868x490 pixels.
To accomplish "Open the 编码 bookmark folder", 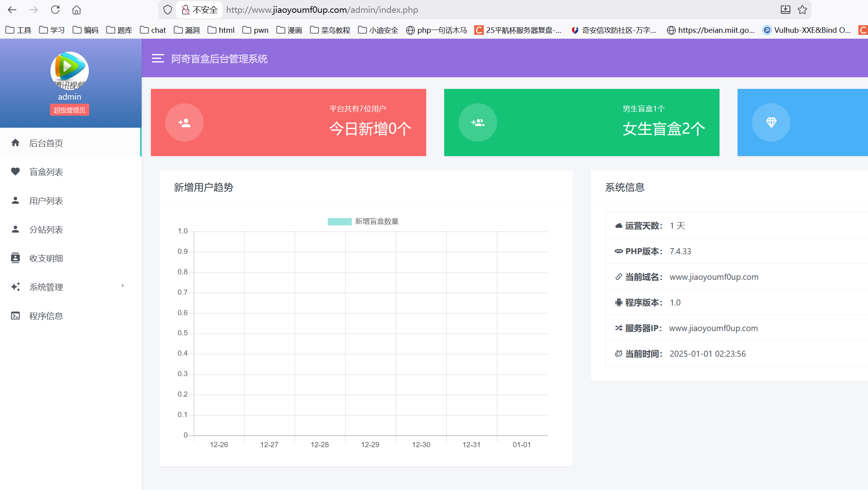I will click(86, 30).
